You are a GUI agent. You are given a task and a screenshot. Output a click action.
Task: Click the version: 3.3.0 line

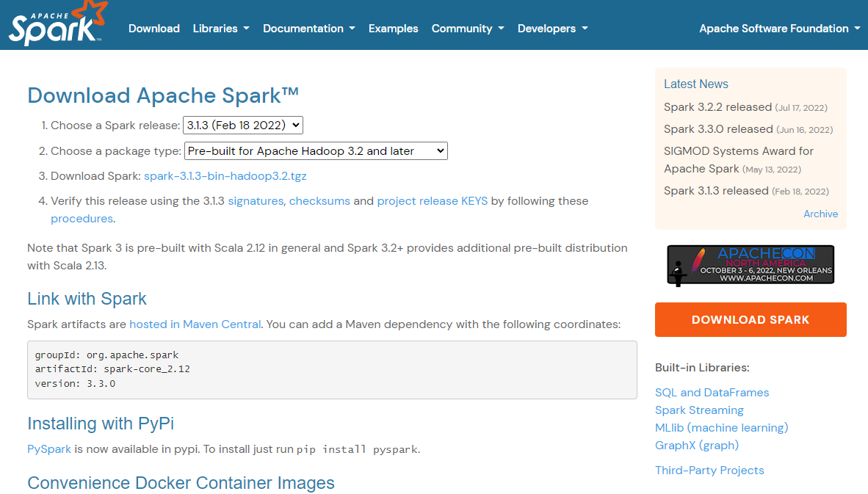click(x=76, y=383)
